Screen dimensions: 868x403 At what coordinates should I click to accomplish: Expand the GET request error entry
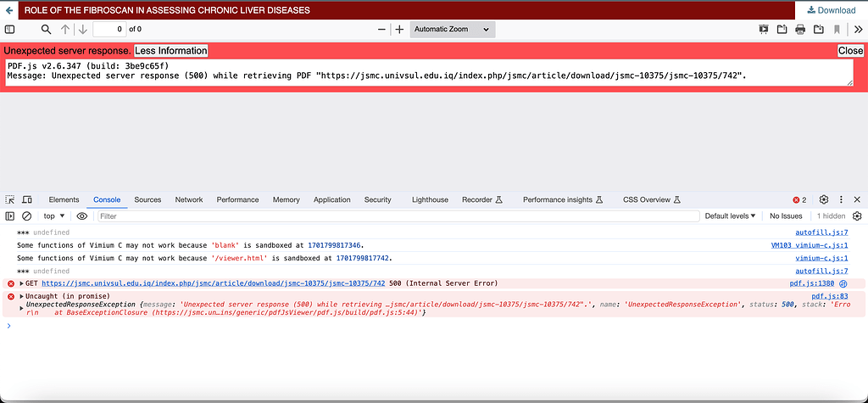click(21, 283)
